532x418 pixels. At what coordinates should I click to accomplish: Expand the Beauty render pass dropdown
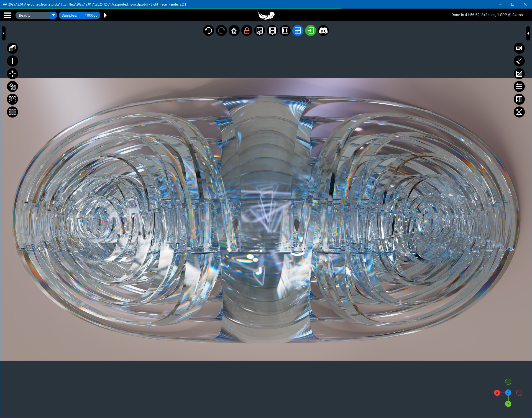(53, 15)
